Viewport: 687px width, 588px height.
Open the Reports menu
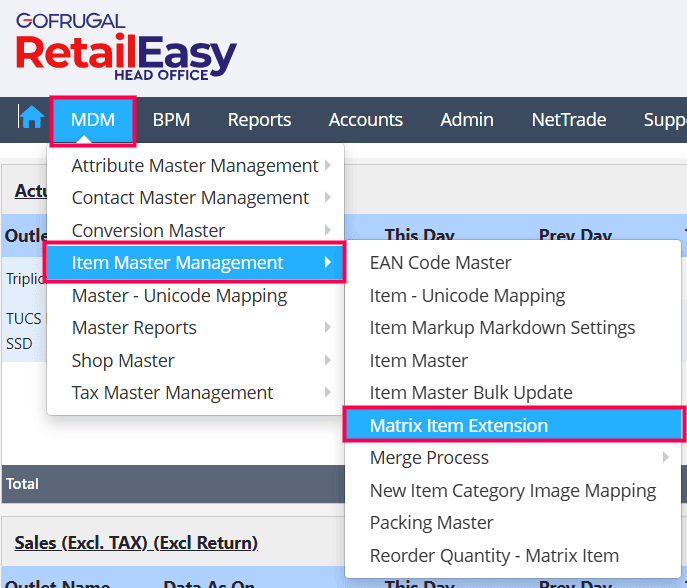tap(259, 120)
